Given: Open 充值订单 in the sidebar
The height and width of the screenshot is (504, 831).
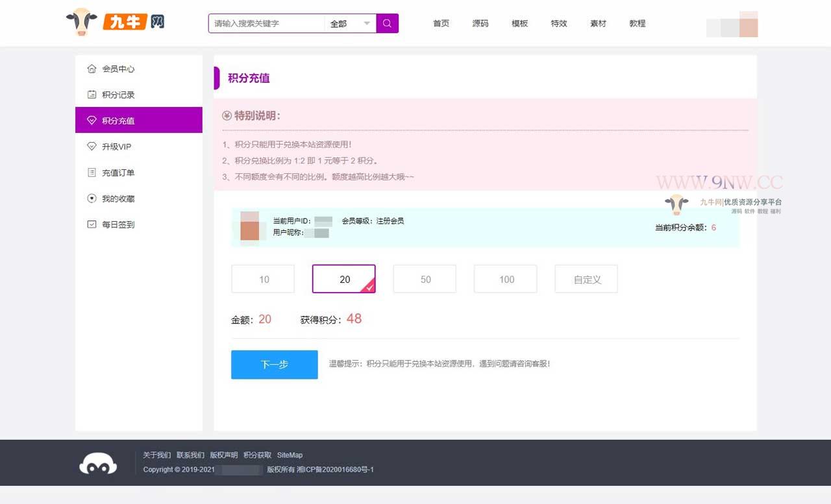Looking at the screenshot, I should [139, 173].
